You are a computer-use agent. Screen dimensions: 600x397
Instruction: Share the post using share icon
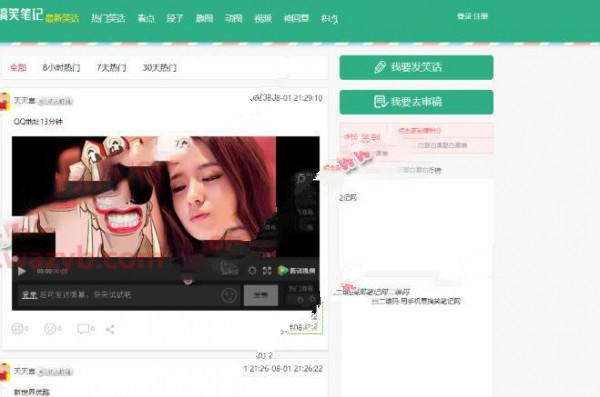point(110,329)
